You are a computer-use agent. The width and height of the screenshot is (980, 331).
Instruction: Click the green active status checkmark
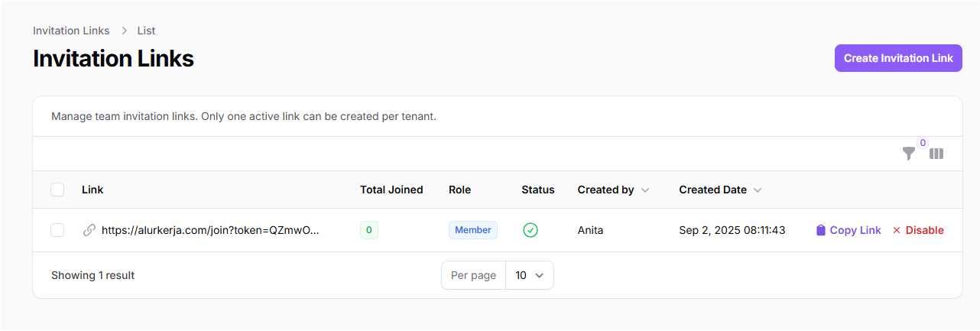click(530, 230)
